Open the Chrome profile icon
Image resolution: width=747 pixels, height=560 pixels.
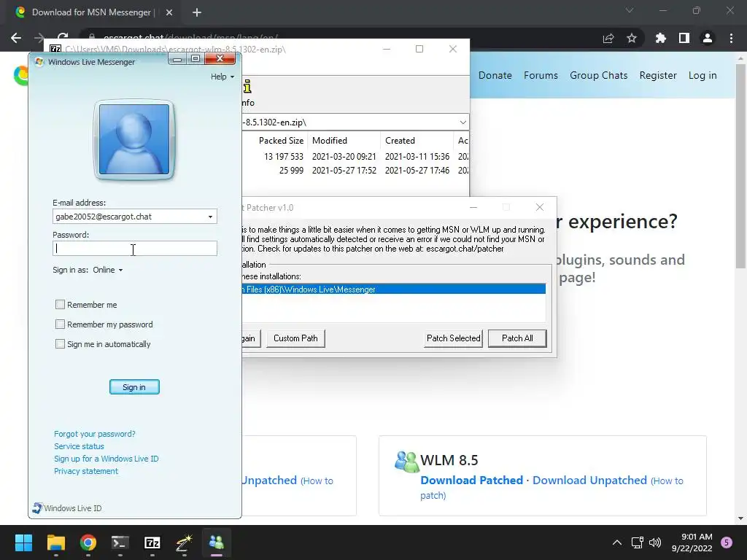[x=708, y=38]
